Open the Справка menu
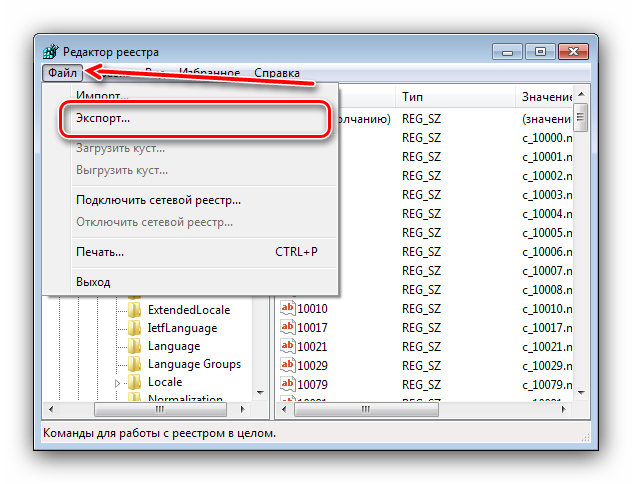Viewport: 632px width, 484px height. [277, 73]
